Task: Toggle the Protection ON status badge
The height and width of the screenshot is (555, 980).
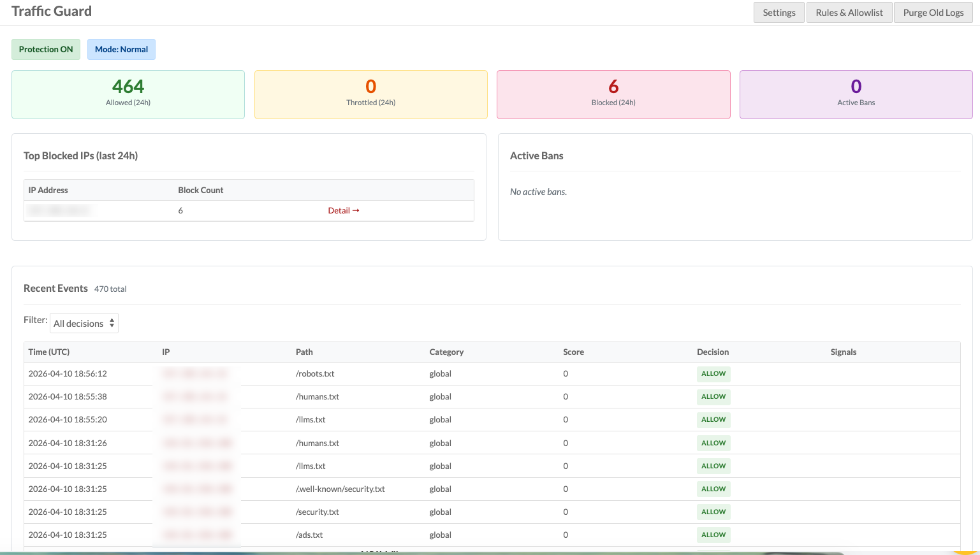Action: point(45,49)
